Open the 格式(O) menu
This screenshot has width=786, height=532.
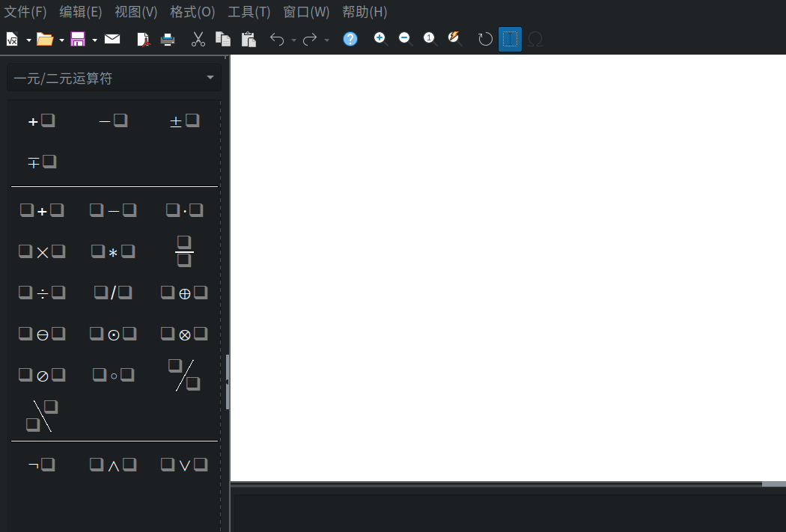click(x=192, y=12)
